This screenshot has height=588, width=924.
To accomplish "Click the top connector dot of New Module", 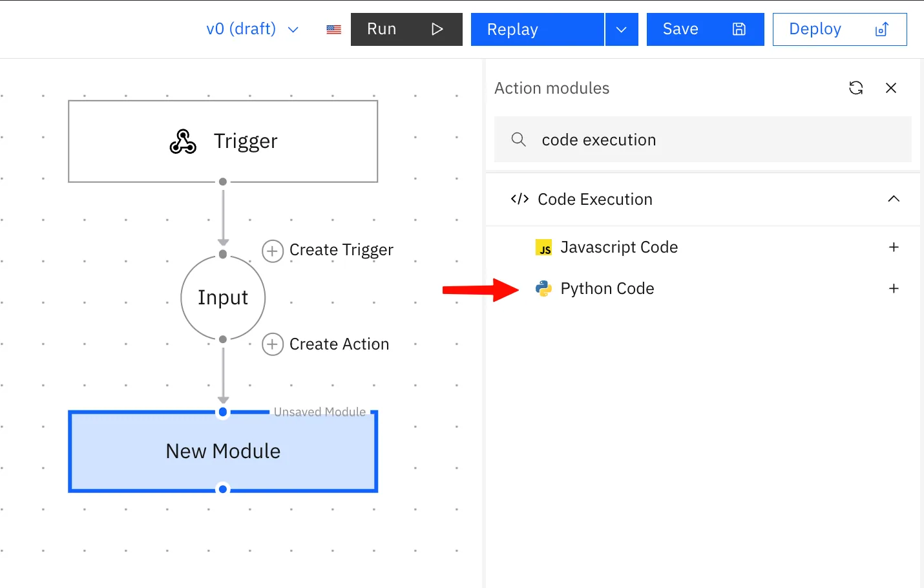I will click(223, 412).
